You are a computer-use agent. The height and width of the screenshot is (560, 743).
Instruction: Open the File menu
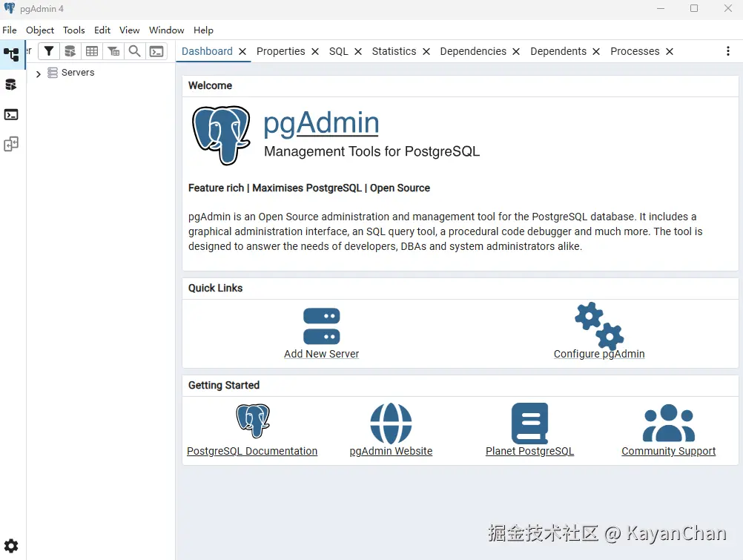(x=10, y=30)
